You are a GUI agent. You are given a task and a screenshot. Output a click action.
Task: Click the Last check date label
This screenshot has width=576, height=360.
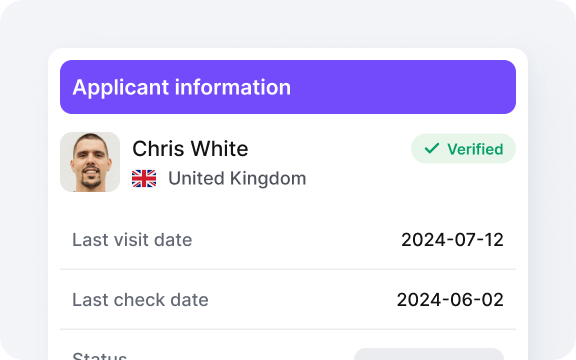coord(140,300)
